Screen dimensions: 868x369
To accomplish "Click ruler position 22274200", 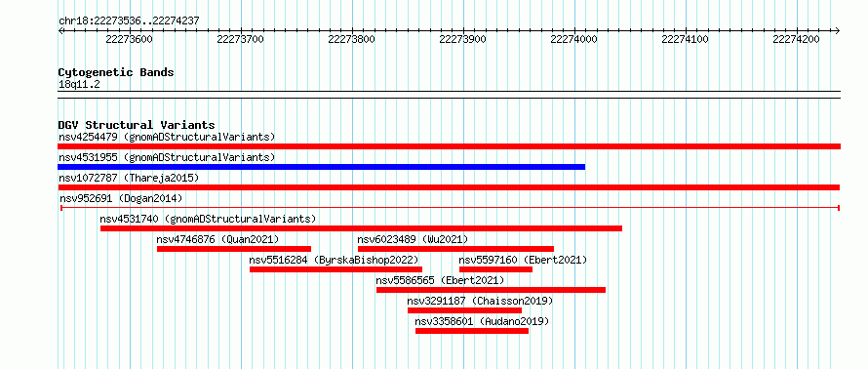I will [797, 39].
